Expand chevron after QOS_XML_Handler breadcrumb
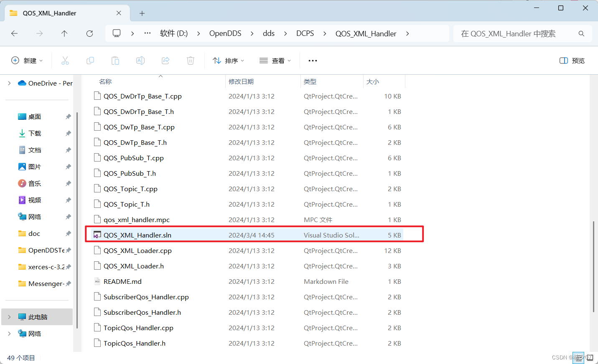 pyautogui.click(x=407, y=33)
